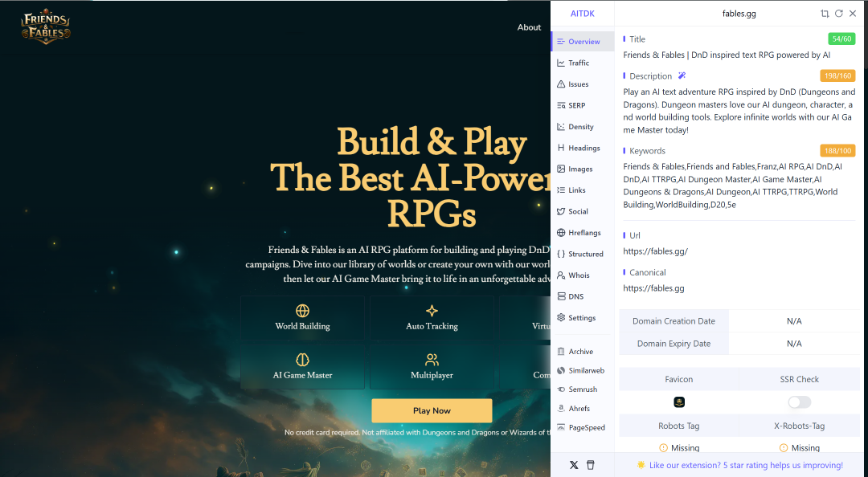The width and height of the screenshot is (868, 477).
Task: Click the fables.gg panel title
Action: [739, 14]
